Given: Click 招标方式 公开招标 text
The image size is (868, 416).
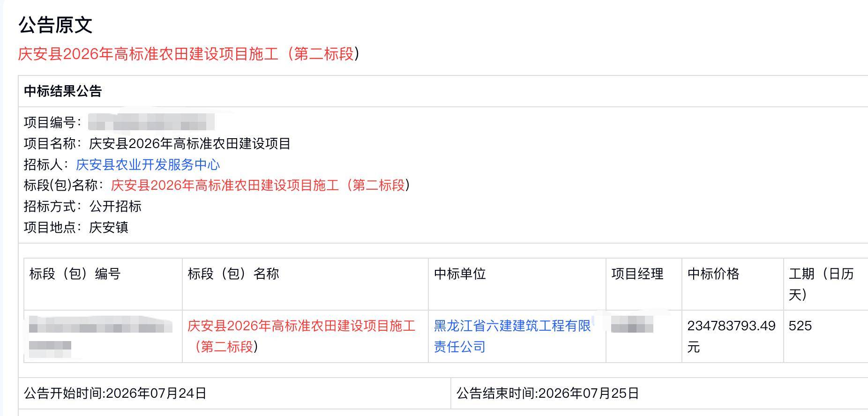Looking at the screenshot, I should point(82,206).
